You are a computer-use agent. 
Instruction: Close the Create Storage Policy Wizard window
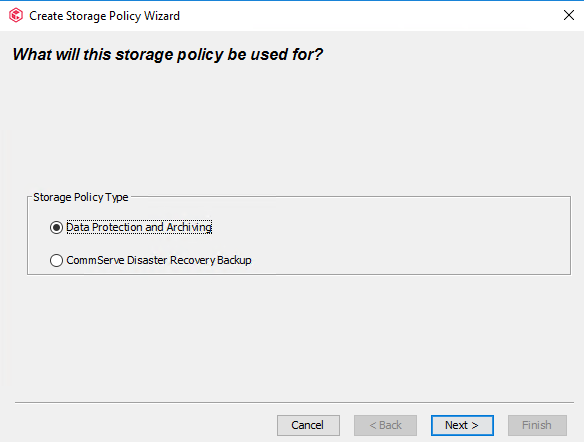(x=568, y=15)
